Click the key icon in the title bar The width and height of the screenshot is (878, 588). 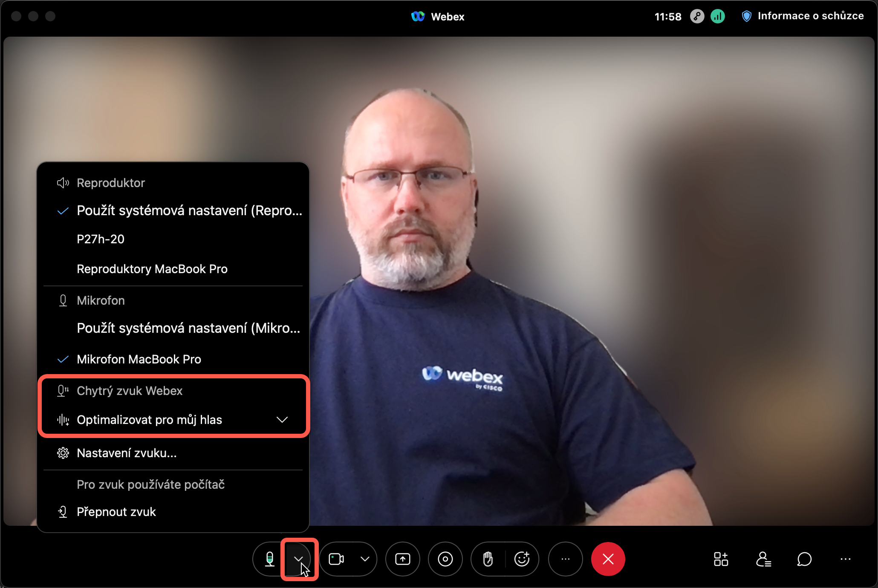(697, 17)
